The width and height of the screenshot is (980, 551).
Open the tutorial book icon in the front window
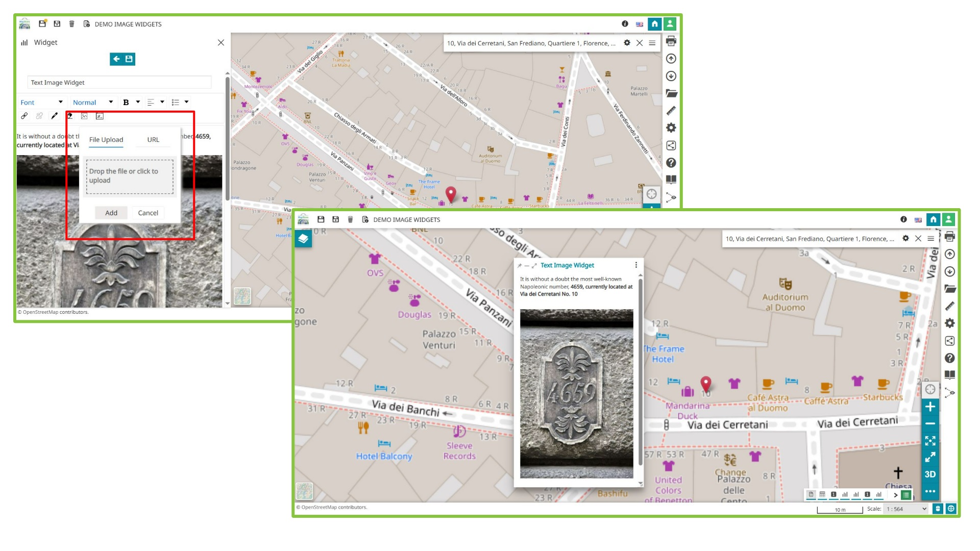click(x=950, y=375)
